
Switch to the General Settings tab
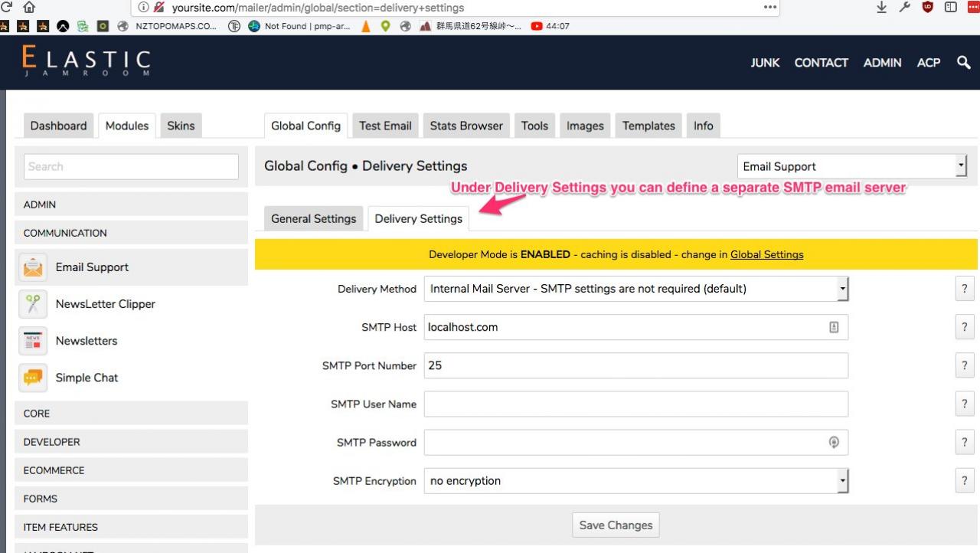313,219
